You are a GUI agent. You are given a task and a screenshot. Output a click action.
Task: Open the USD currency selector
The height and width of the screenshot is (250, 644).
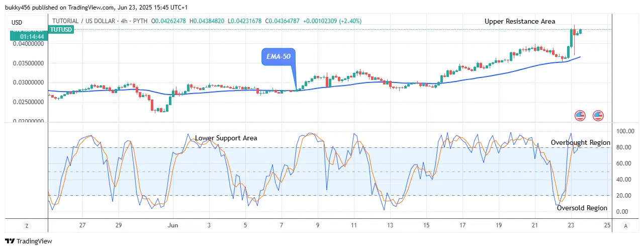pyautogui.click(x=17, y=22)
